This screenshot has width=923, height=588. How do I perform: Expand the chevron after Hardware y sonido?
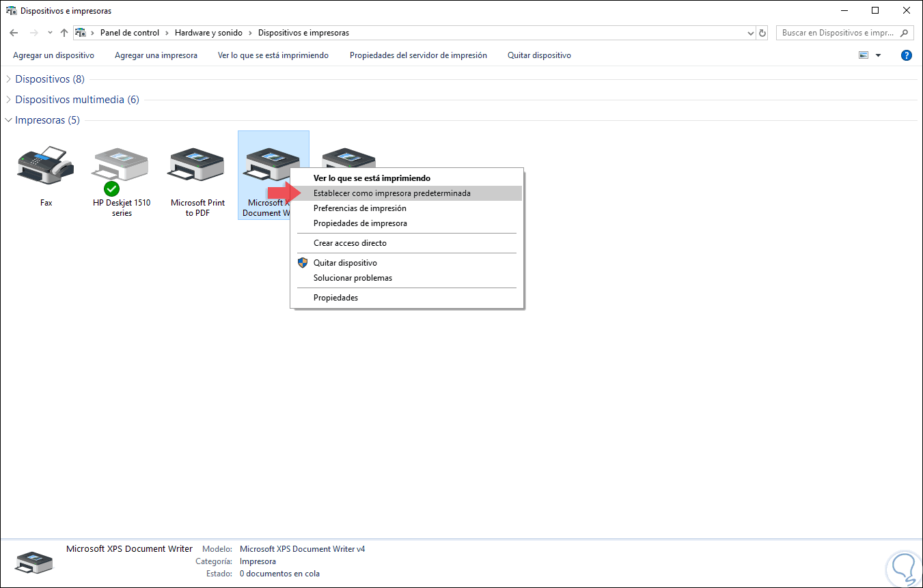point(250,33)
